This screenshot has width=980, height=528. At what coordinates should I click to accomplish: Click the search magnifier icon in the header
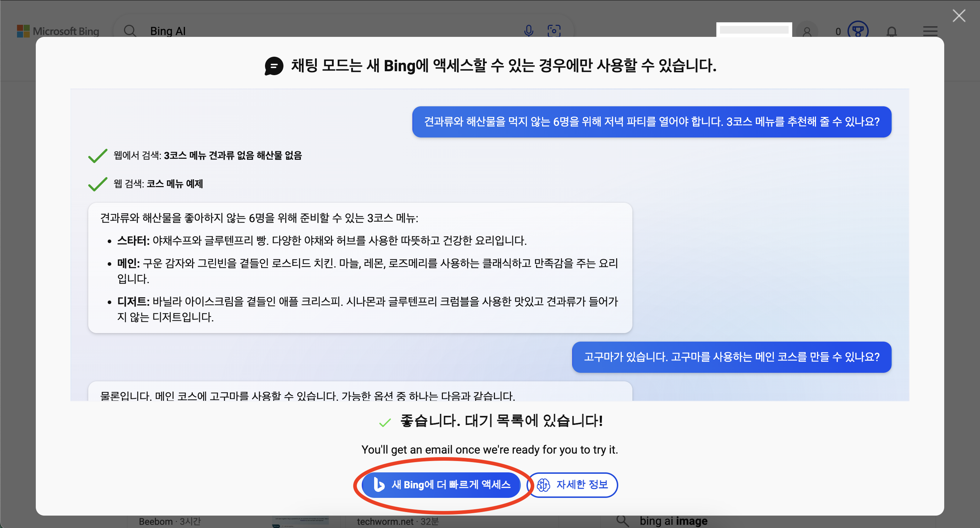click(x=130, y=31)
